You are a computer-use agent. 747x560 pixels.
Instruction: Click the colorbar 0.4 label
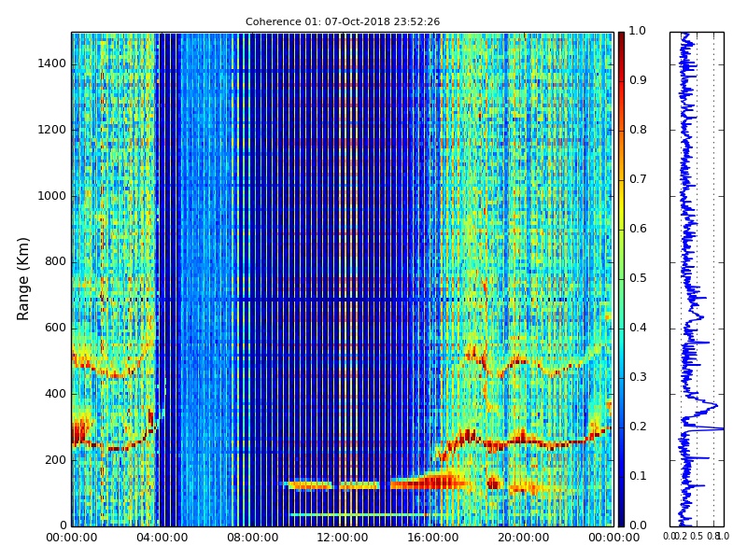[x=638, y=328]
